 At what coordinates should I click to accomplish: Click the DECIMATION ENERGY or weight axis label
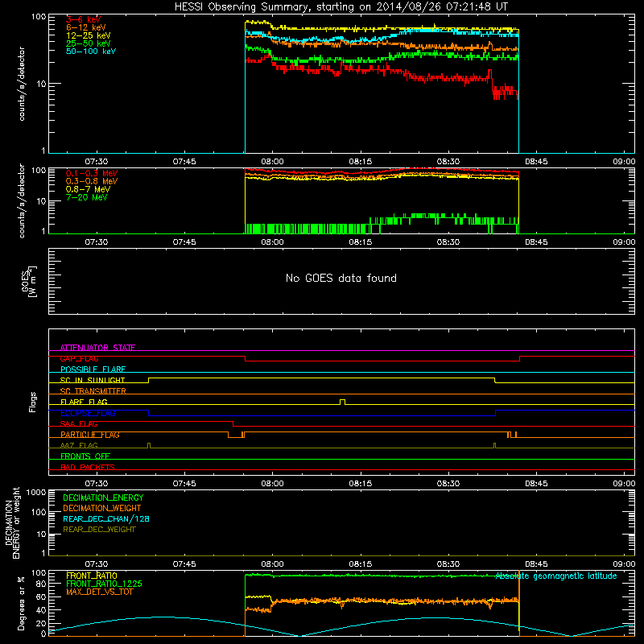pos(12,522)
